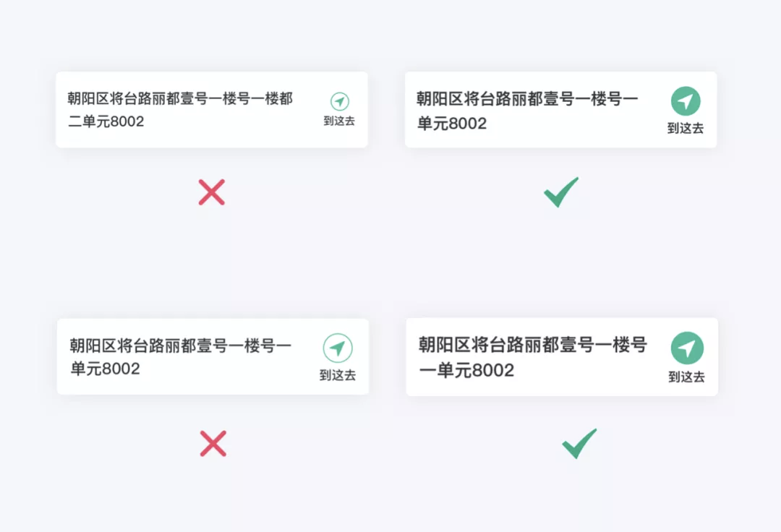Click the green checkmark under the bottom-right card
Screen dimensions: 781x532
coord(579,443)
